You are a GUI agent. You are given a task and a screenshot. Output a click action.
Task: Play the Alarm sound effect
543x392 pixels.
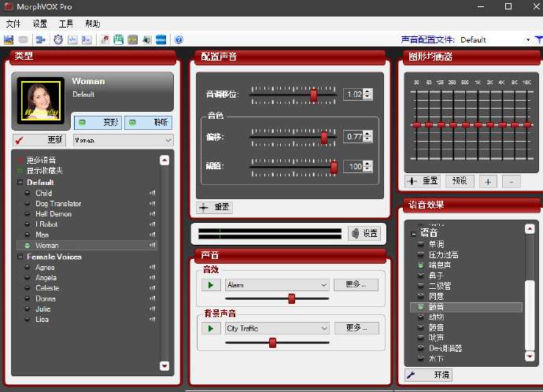[211, 286]
